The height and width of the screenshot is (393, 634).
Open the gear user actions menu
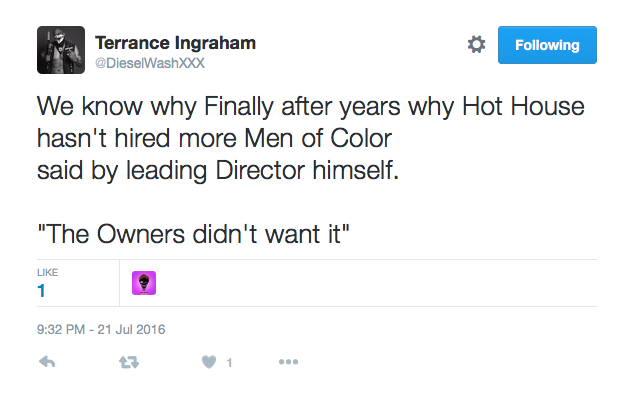pos(476,44)
